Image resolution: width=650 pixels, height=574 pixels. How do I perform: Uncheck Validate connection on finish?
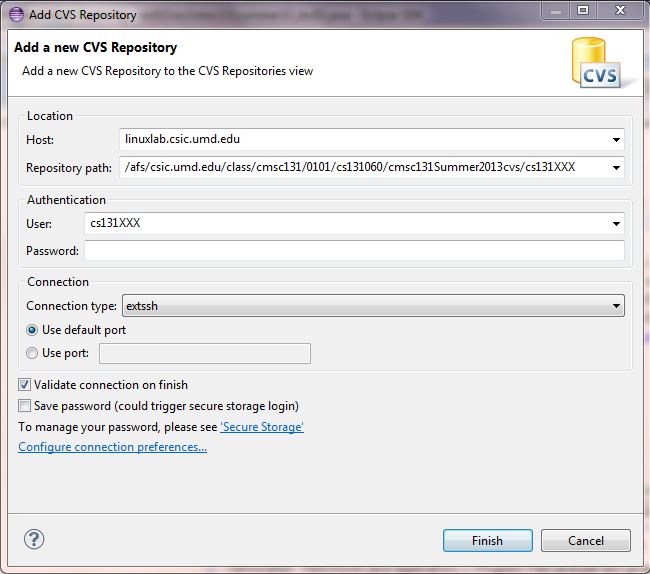[x=24, y=385]
